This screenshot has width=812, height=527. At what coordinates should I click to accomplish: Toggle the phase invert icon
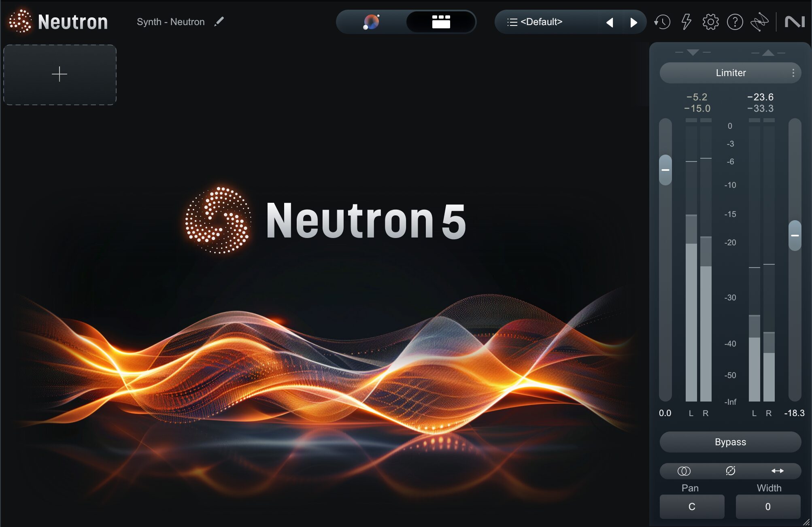point(730,471)
